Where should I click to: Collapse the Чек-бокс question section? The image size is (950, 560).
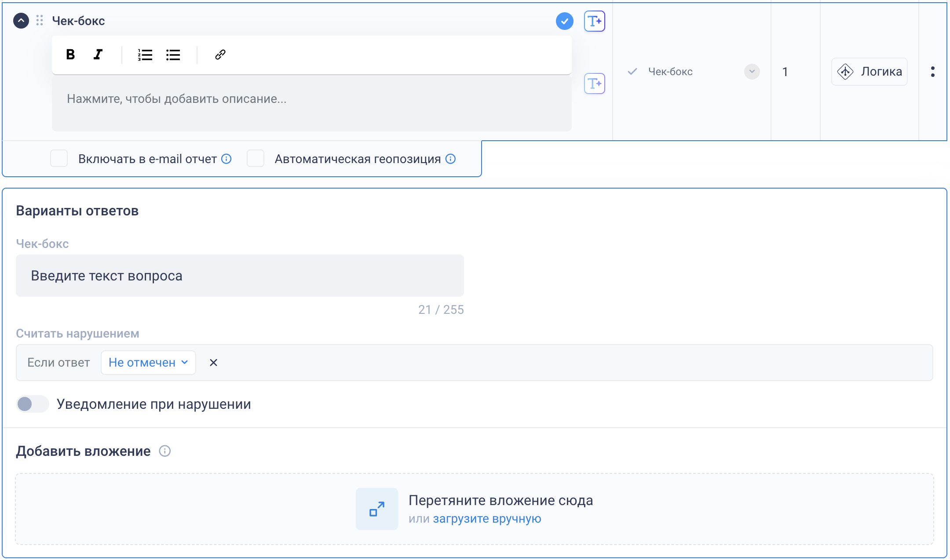[x=21, y=21]
